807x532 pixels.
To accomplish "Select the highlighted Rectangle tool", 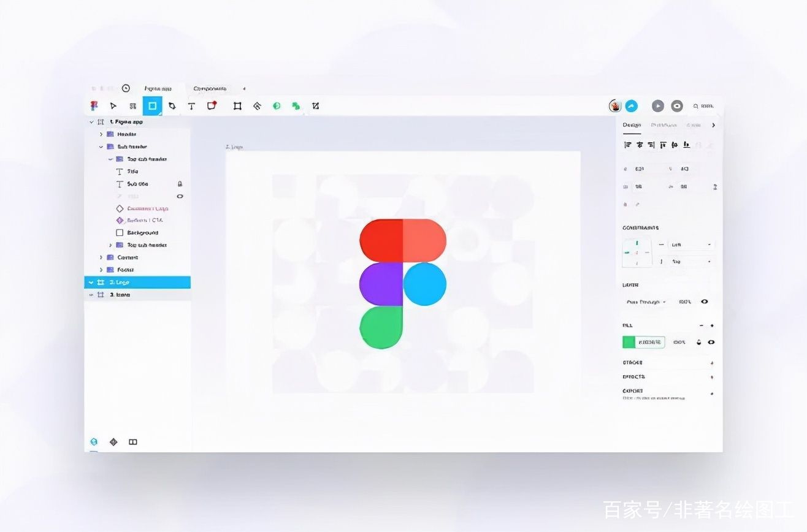I will pyautogui.click(x=153, y=106).
